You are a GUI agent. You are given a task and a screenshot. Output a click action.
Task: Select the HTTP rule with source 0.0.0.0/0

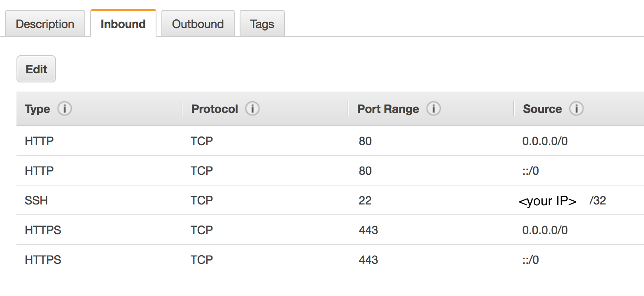330,141
